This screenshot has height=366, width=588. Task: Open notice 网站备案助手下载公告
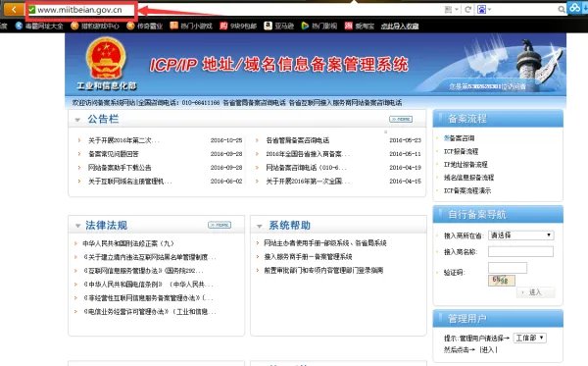click(120, 168)
